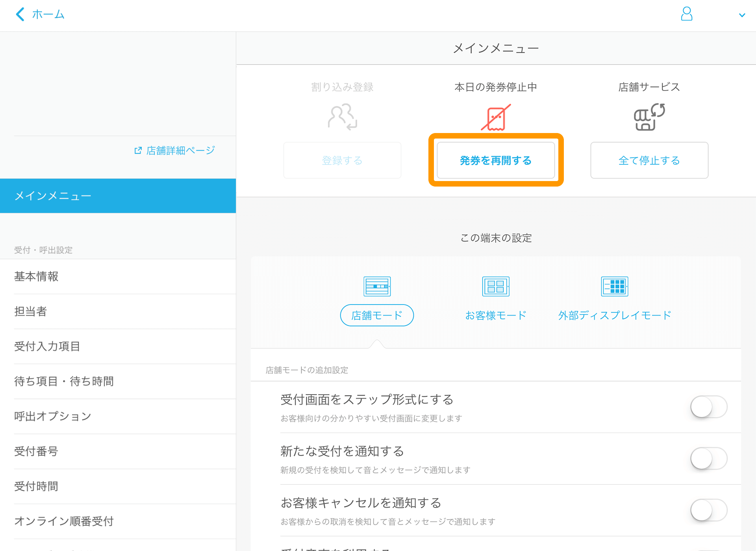Open 呼出オプション from the sidebar

52,416
